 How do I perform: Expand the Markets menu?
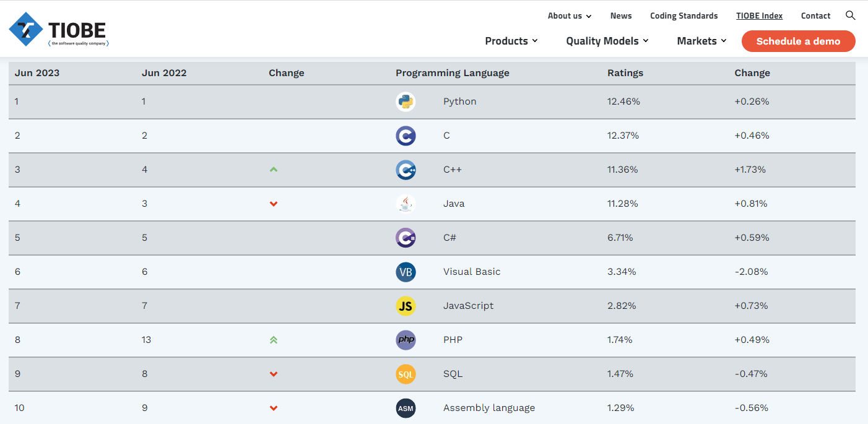[701, 41]
